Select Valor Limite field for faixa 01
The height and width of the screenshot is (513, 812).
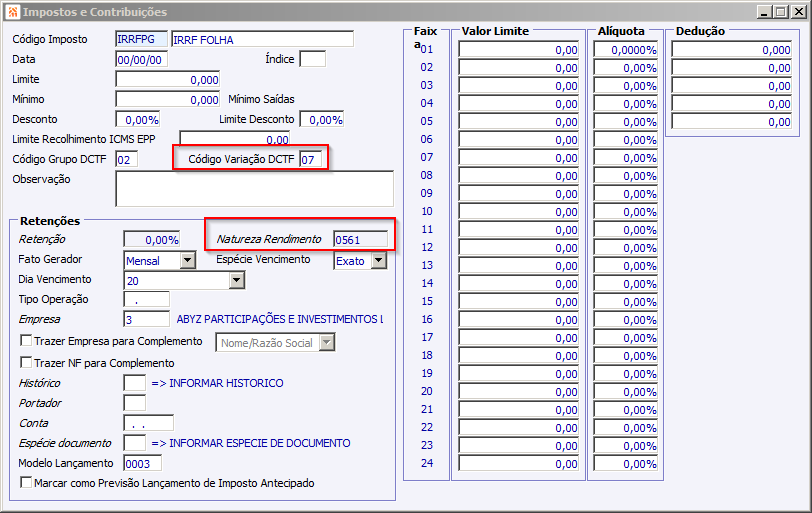tap(518, 50)
